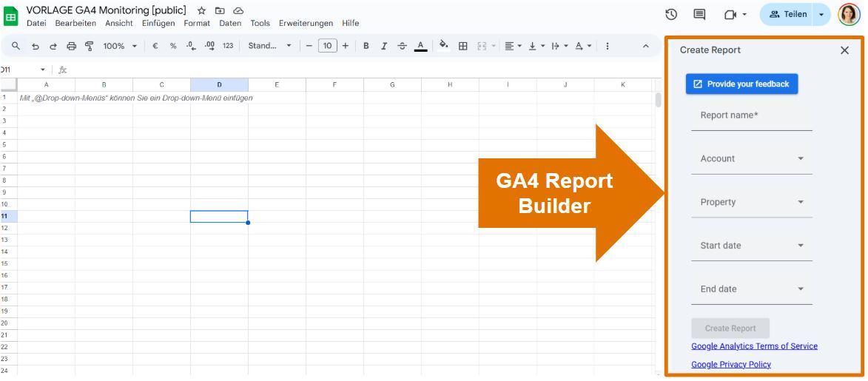This screenshot has width=868, height=381.
Task: Open the Tools menu
Action: pyautogui.click(x=260, y=23)
